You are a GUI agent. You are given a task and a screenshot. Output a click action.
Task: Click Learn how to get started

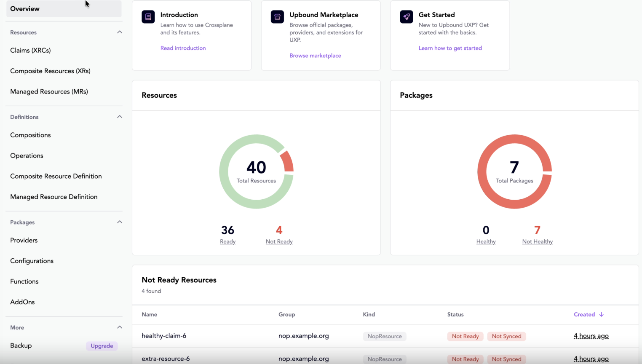[x=450, y=48]
